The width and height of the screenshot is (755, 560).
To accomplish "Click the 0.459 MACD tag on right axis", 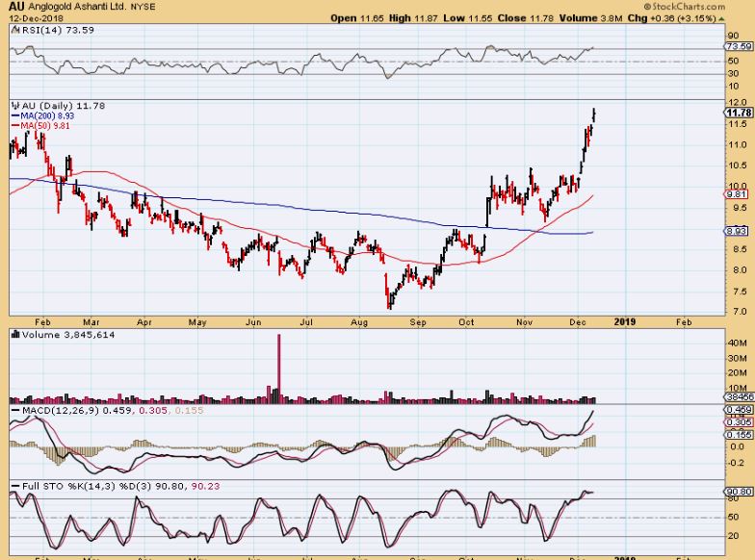I will (x=740, y=410).
